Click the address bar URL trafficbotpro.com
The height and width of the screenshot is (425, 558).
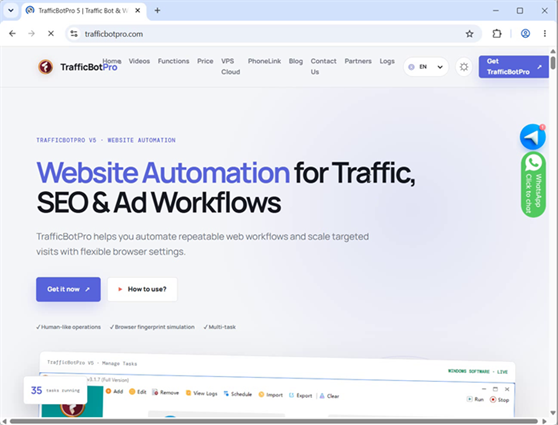pos(114,34)
